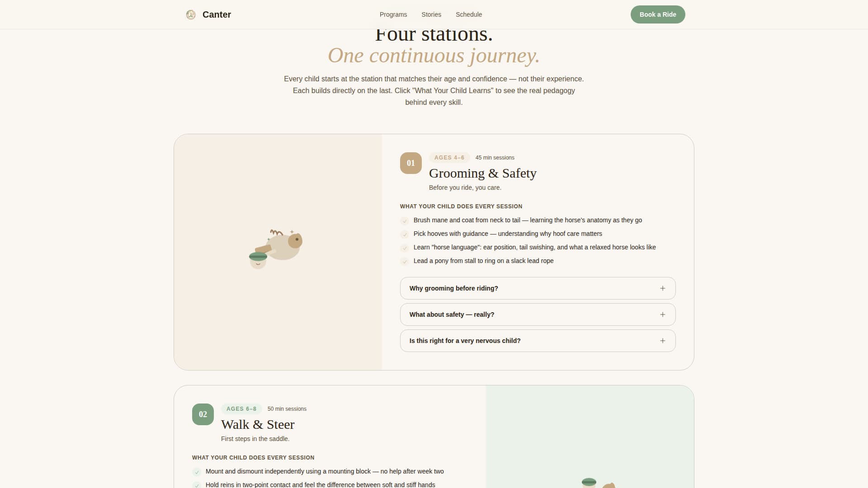
Task: Click the 02 station number badge
Action: click(203, 414)
